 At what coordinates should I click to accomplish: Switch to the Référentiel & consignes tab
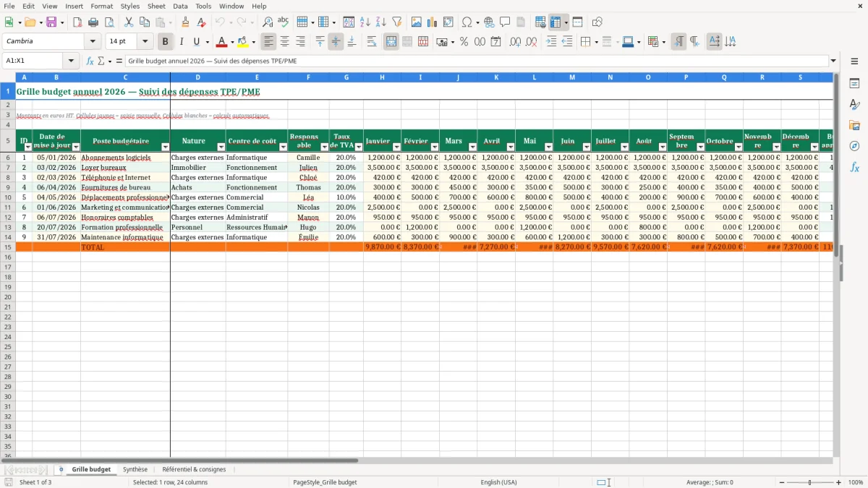[x=194, y=469]
